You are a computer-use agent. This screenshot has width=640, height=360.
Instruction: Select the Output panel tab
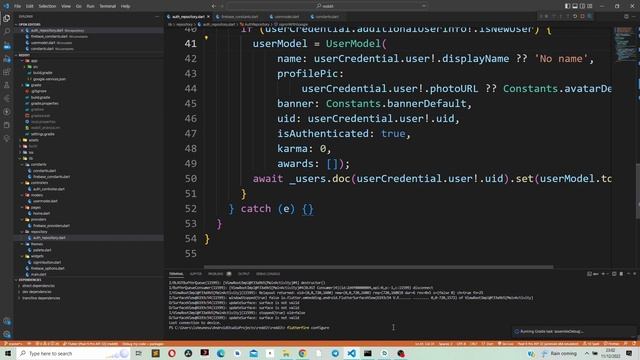[x=243, y=274]
